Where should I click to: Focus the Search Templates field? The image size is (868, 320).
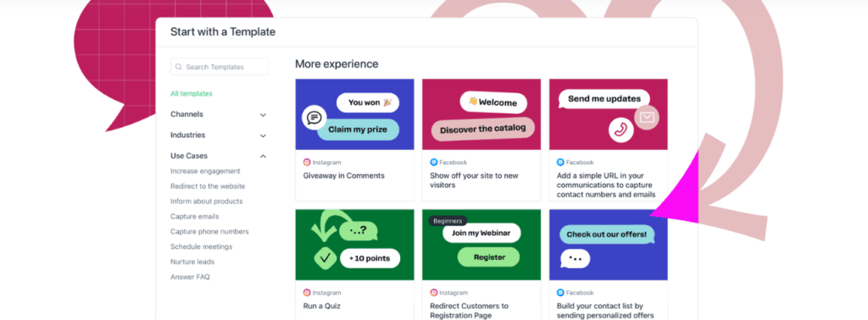click(x=220, y=67)
